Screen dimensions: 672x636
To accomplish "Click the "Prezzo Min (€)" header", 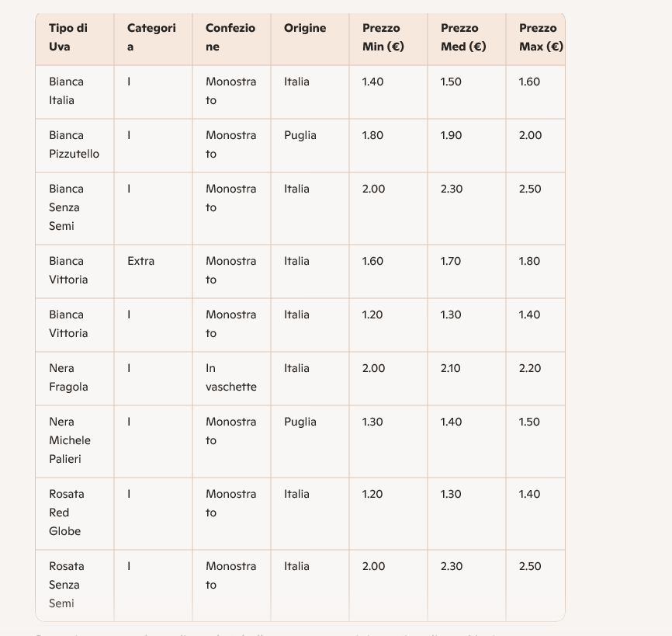I will pyautogui.click(x=383, y=37).
